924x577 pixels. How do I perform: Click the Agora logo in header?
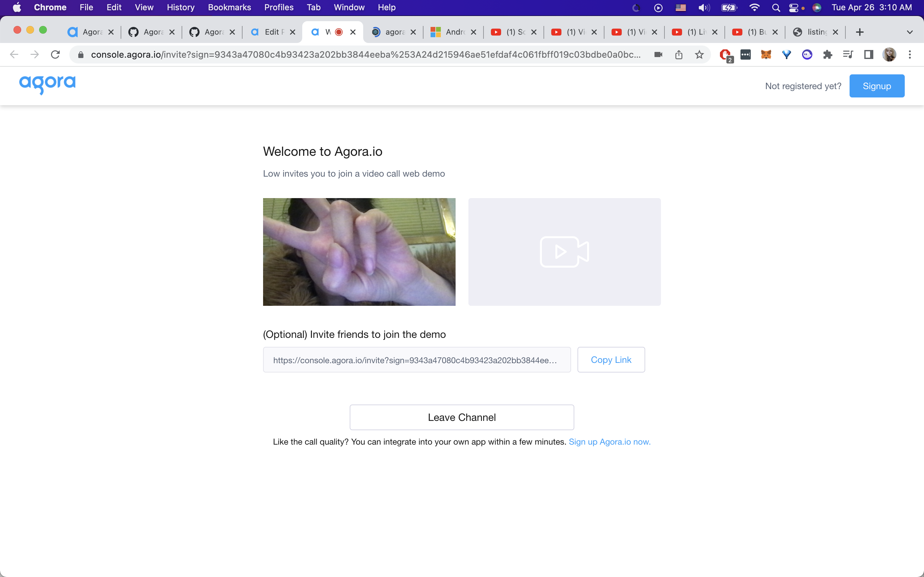pos(47,84)
